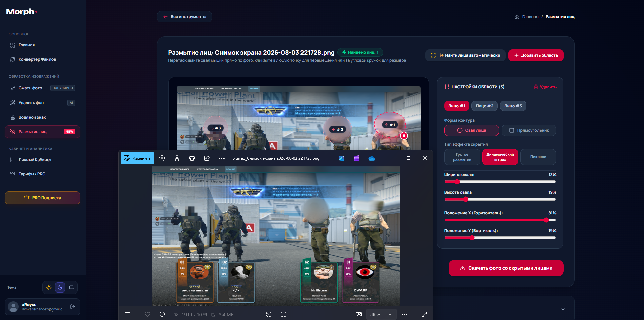Switch to the dark theme moon icon
644x320 pixels.
coord(60,287)
